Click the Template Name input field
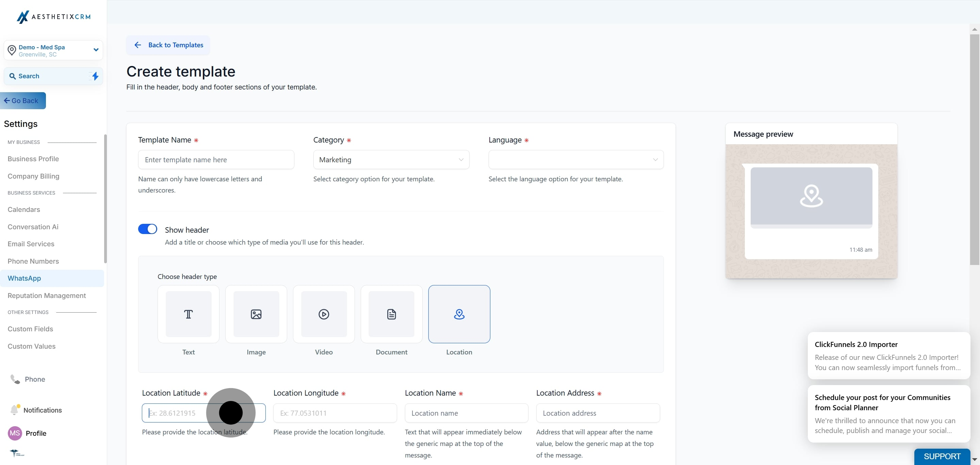Image resolution: width=980 pixels, height=465 pixels. [x=216, y=160]
